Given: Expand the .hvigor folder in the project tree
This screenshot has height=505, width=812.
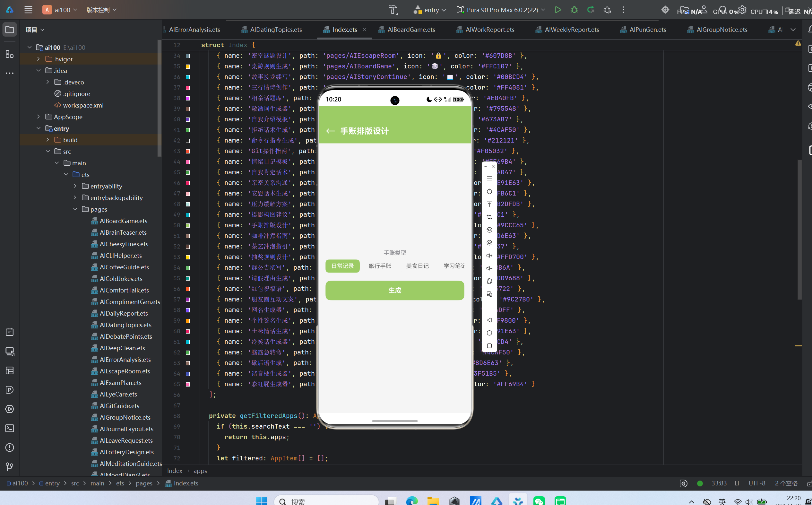Looking at the screenshot, I should point(39,59).
